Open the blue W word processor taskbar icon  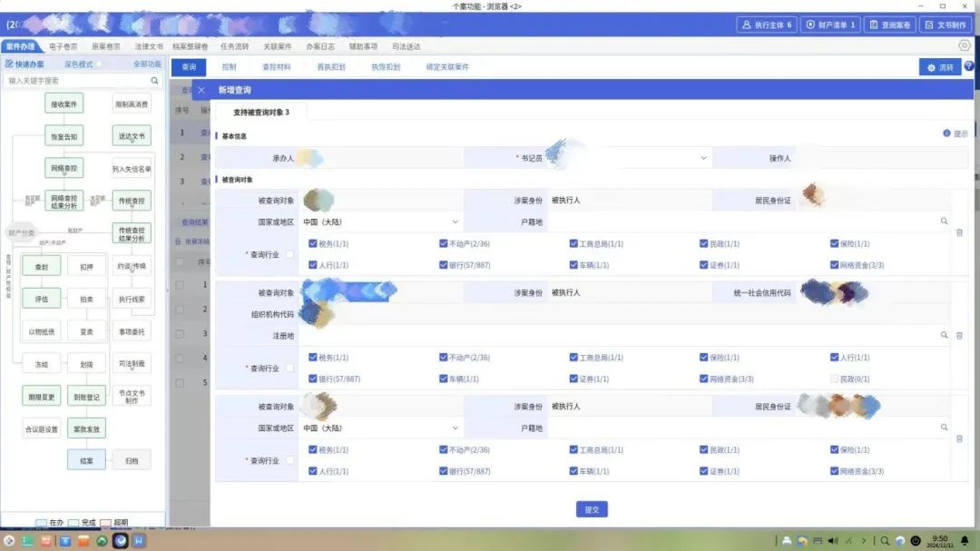pos(139,541)
